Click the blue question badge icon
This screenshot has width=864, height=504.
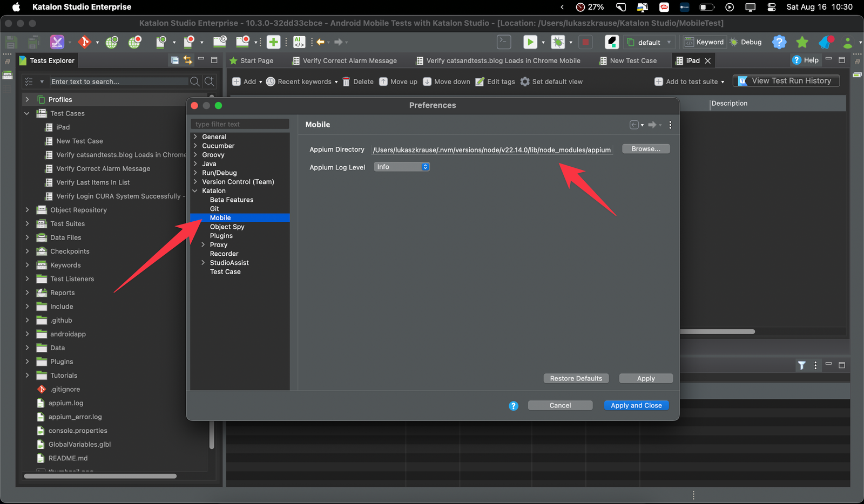click(x=779, y=42)
